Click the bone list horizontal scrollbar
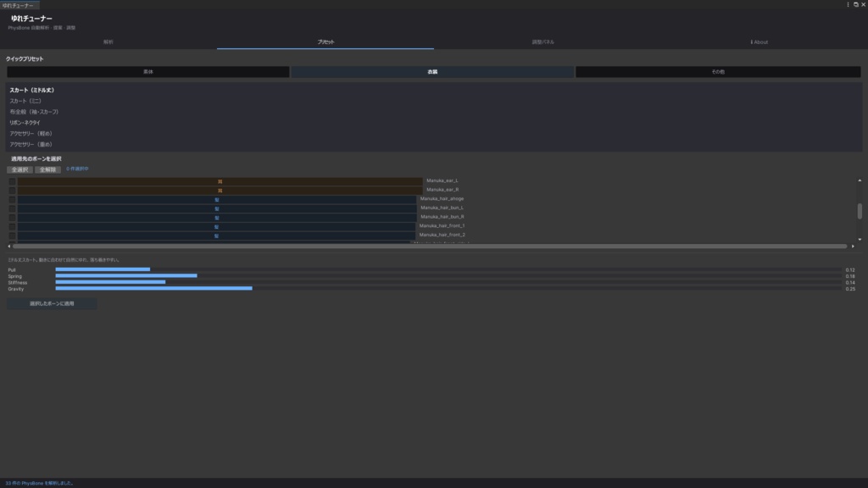The height and width of the screenshot is (488, 868). 430,247
